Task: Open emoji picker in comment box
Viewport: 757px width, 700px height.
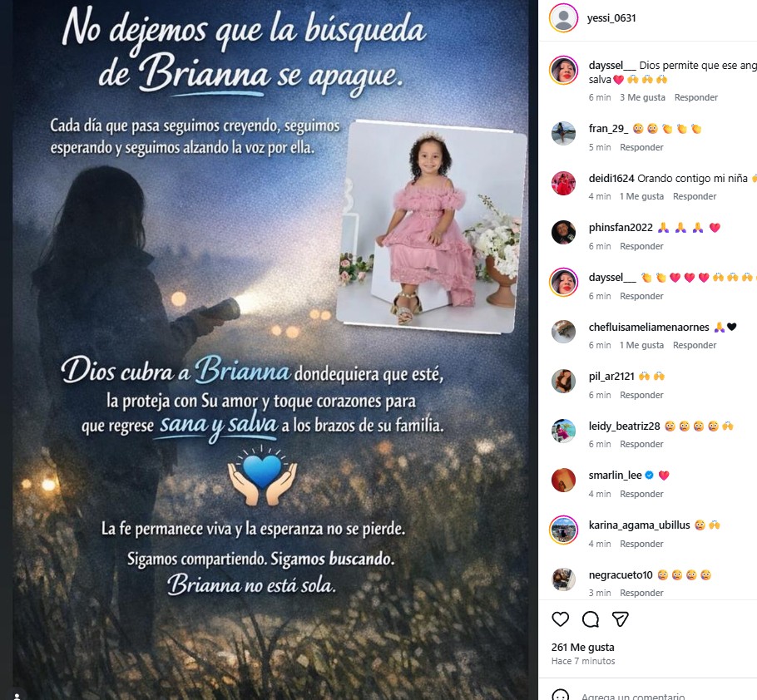Action: click(560, 696)
